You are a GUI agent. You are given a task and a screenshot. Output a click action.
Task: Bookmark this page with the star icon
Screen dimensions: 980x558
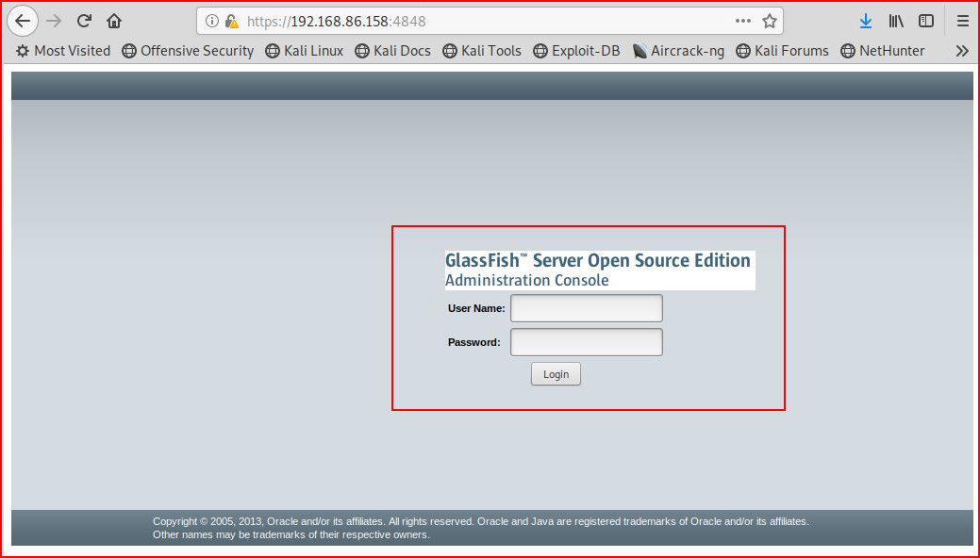[x=770, y=22]
